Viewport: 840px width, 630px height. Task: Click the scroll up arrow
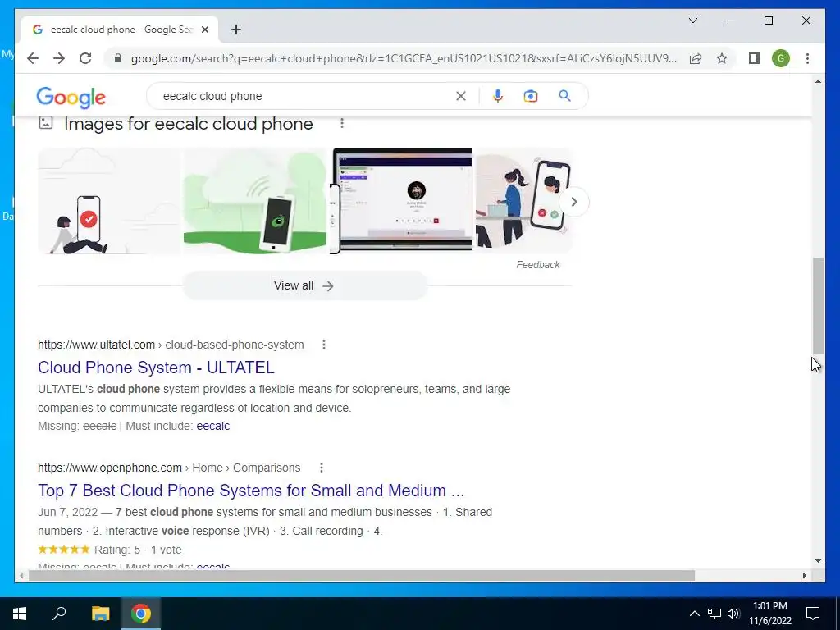[x=818, y=81]
